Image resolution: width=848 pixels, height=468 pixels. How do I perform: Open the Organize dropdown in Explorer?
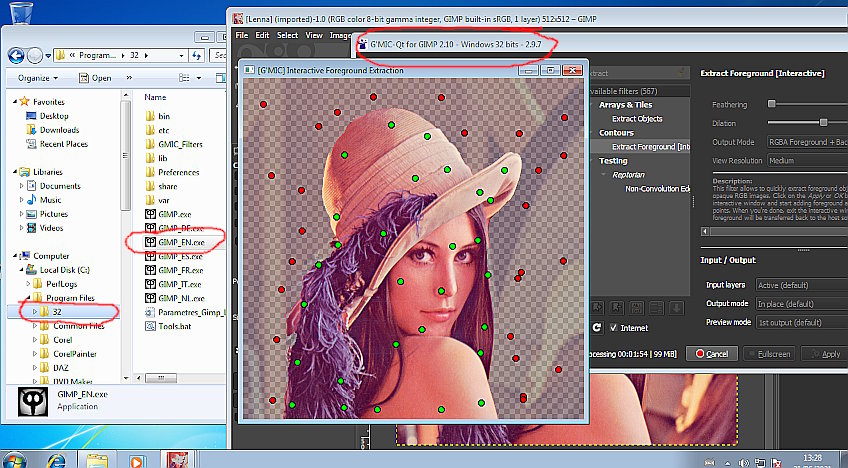(x=38, y=78)
